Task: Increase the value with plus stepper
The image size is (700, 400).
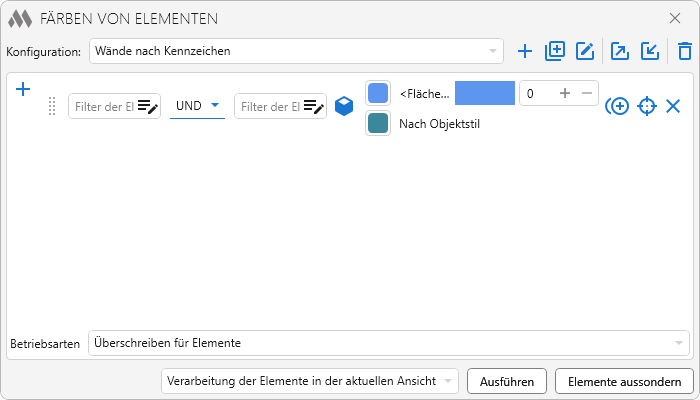Action: click(565, 93)
